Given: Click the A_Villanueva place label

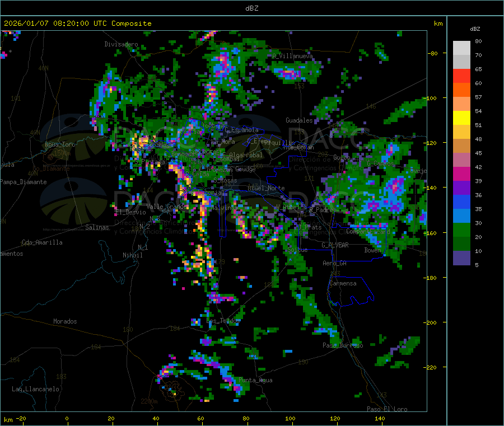Looking at the screenshot, I should (x=292, y=56).
